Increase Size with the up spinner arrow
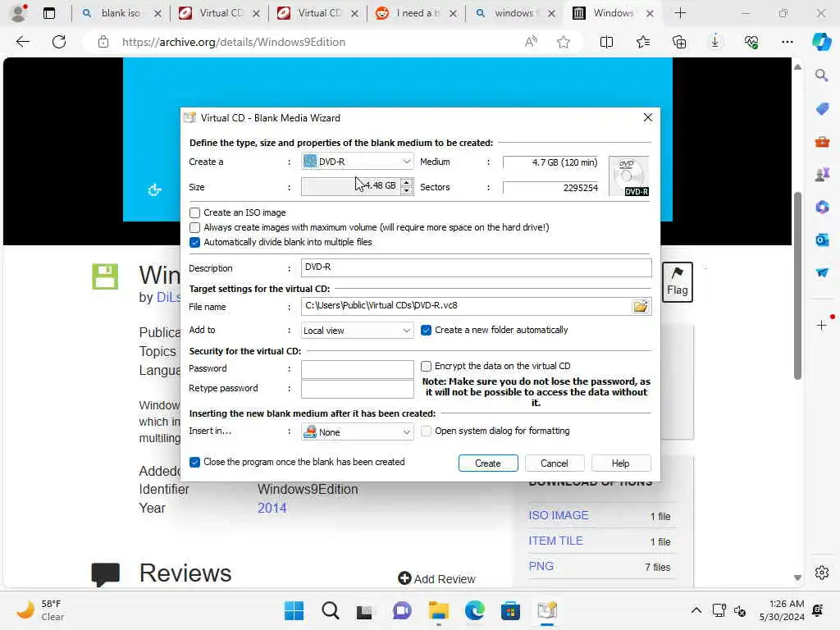Image resolution: width=840 pixels, height=630 pixels. [x=407, y=182]
